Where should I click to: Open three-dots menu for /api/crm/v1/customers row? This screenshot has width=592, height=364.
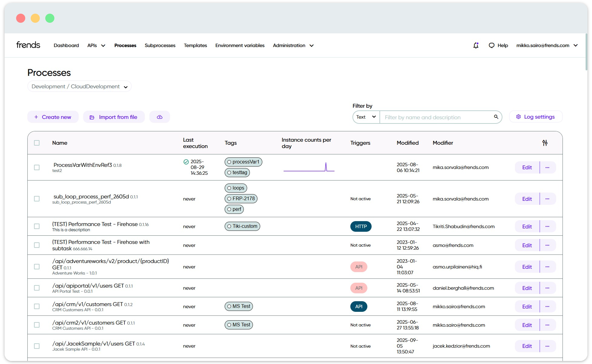click(547, 306)
